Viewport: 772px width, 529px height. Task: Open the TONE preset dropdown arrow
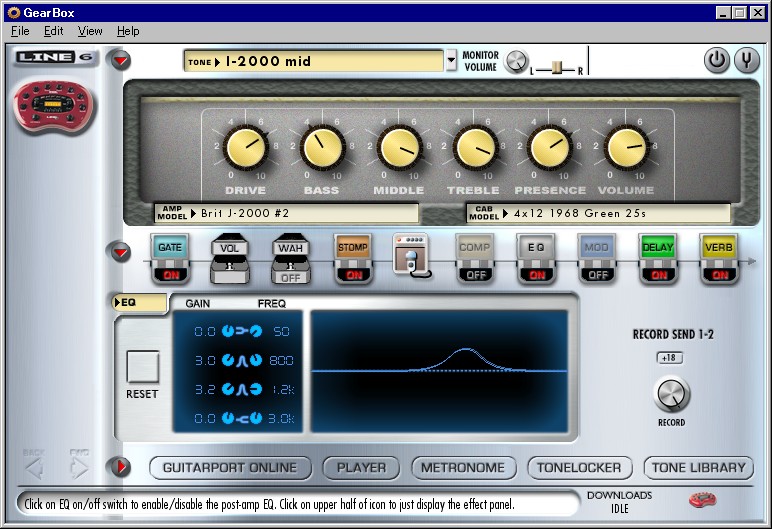[x=451, y=61]
